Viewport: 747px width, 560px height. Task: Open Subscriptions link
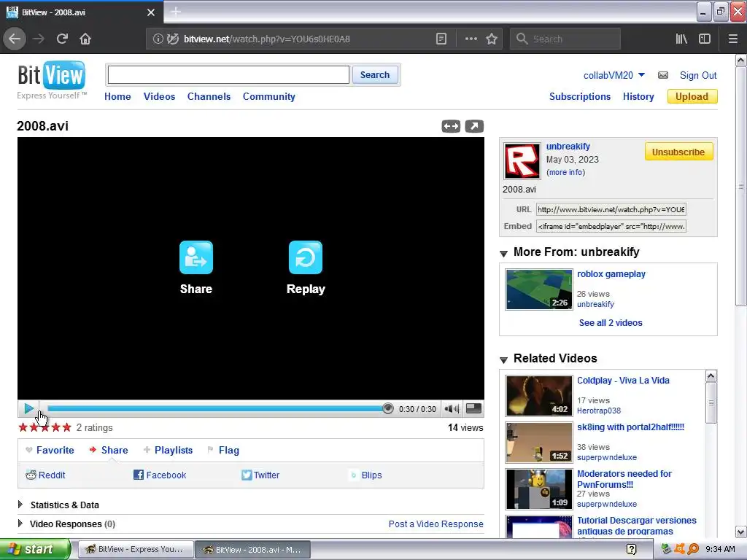click(x=580, y=96)
